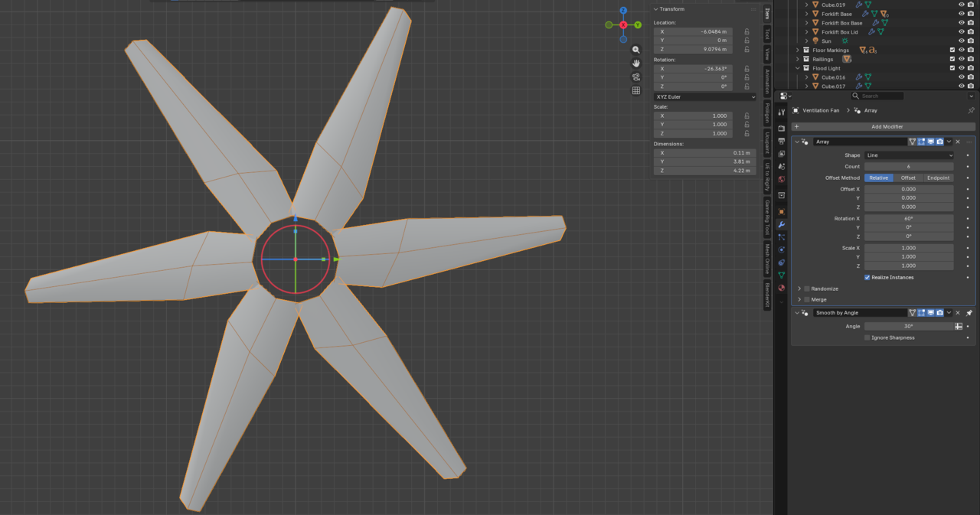The height and width of the screenshot is (515, 980).
Task: Click the blue Z axis gizmo ball
Action: click(x=623, y=11)
